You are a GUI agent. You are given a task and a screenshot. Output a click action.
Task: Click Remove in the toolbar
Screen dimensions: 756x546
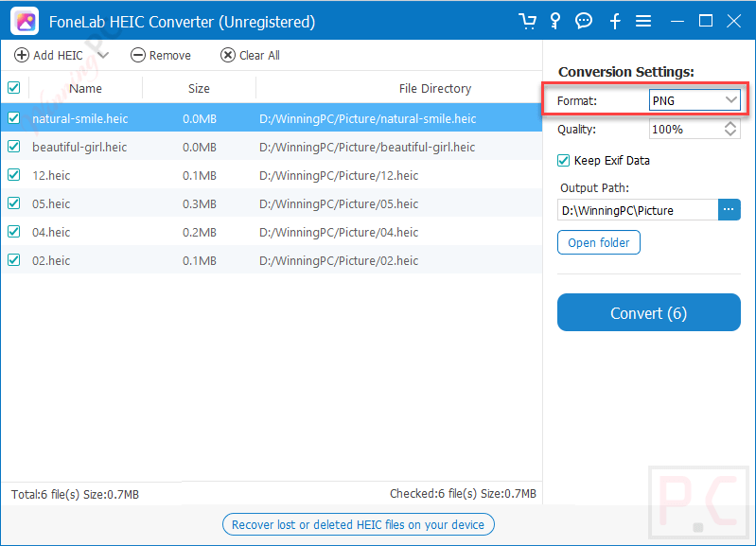tap(161, 55)
